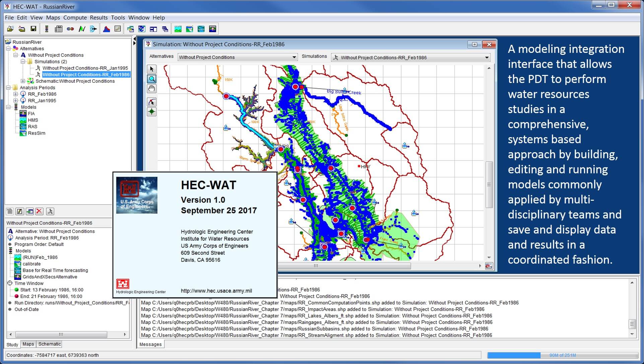Screen dimensions: 644x364
Task: Switch to the Schematic tab
Action: (x=50, y=344)
